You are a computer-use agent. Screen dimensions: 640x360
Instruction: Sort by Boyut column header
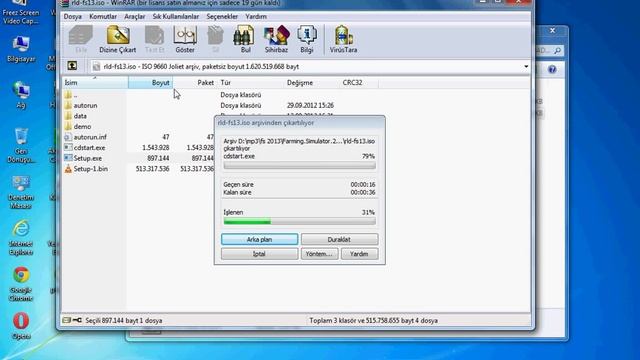point(150,82)
